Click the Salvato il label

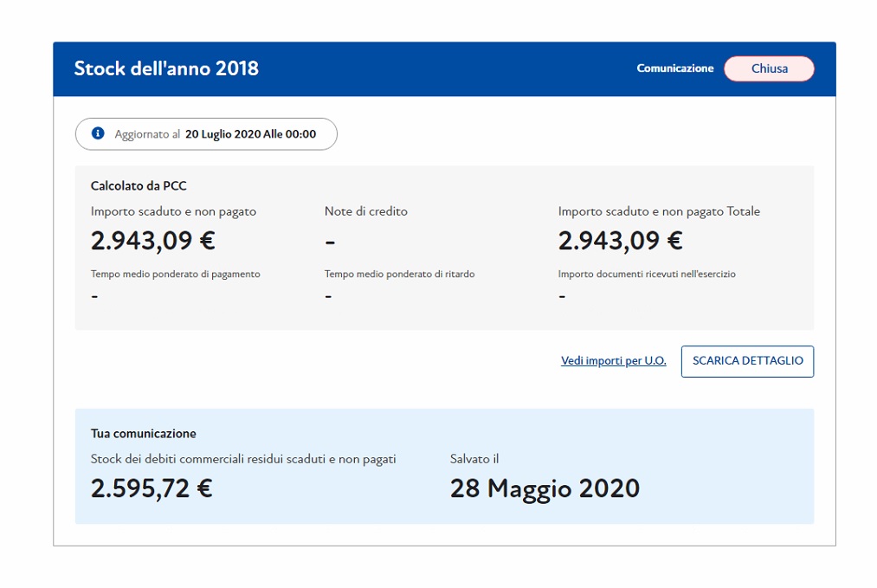coord(474,459)
